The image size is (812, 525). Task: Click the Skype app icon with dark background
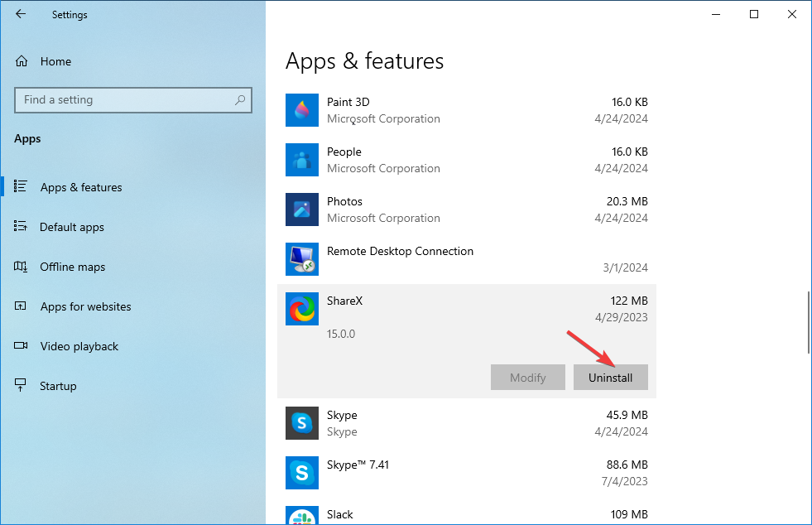[x=302, y=423]
